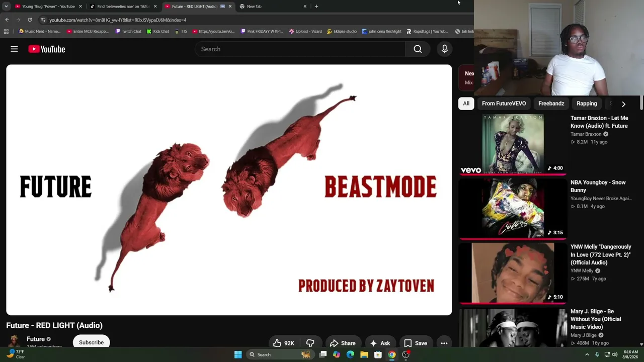Click the microphone tray icon
The width and height of the screenshot is (644, 362).
tap(597, 354)
